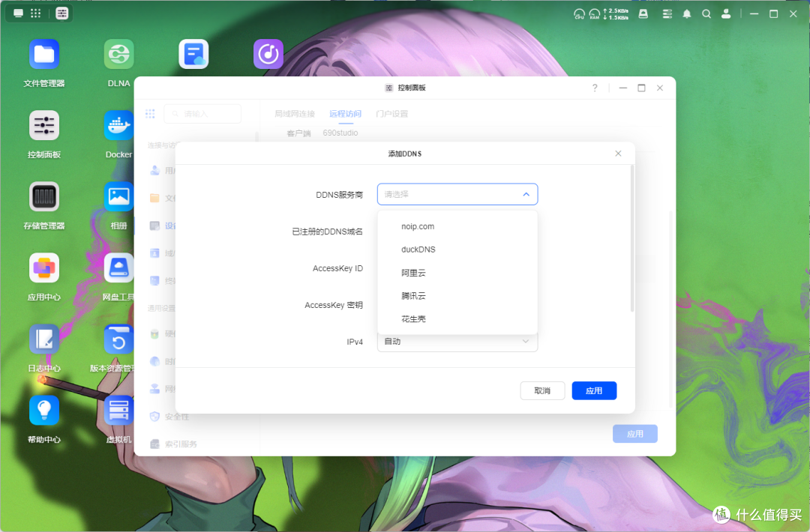This screenshot has height=532, width=810.
Task: Check CPU usage indicator icon
Action: (x=579, y=14)
